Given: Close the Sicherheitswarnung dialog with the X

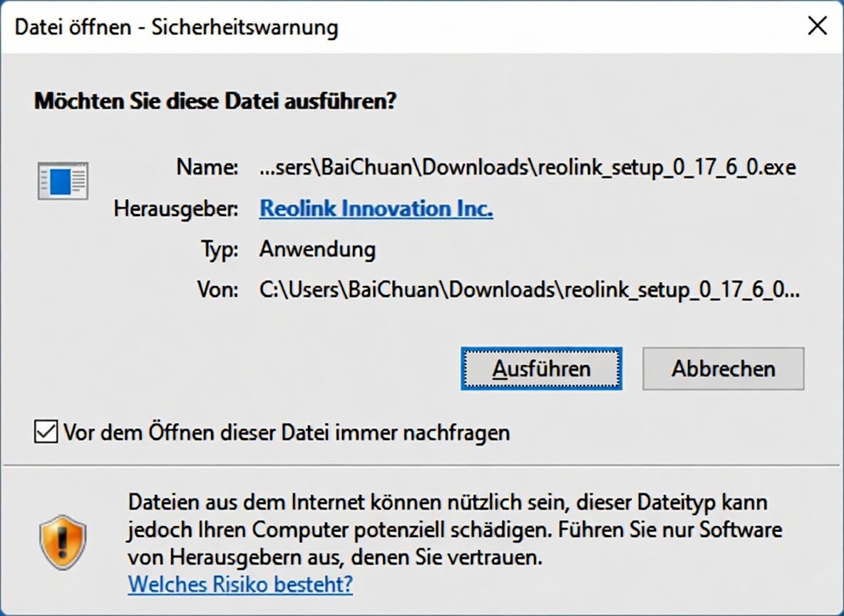Looking at the screenshot, I should point(817,26).
